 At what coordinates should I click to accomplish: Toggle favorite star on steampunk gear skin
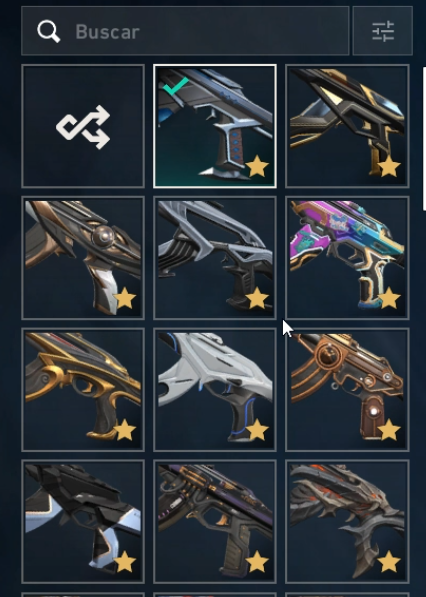point(389,430)
